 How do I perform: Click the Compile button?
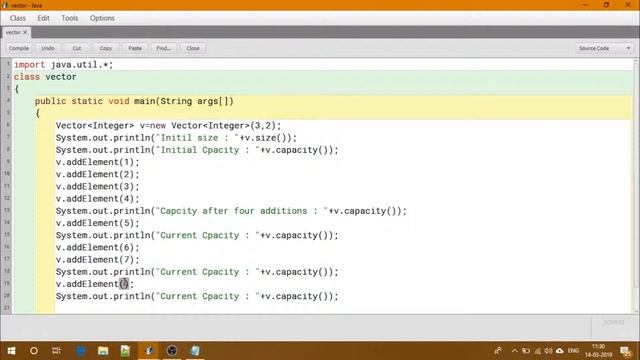point(19,48)
